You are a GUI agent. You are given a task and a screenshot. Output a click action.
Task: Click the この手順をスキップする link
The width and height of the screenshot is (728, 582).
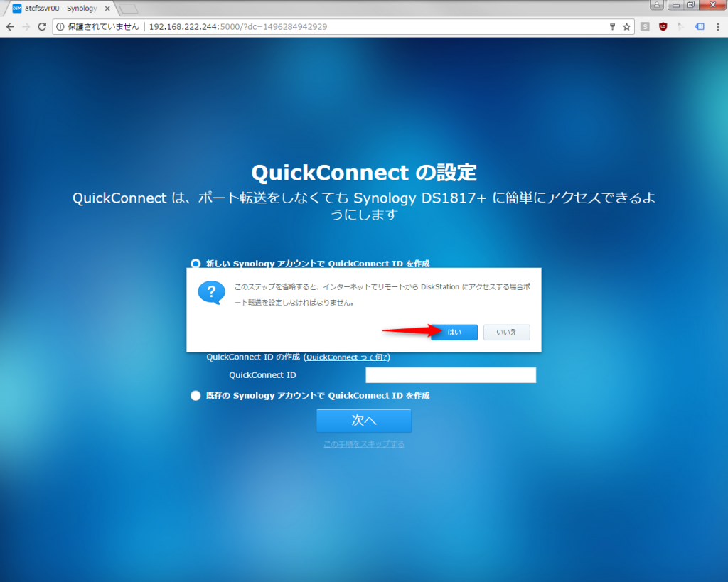(x=364, y=444)
